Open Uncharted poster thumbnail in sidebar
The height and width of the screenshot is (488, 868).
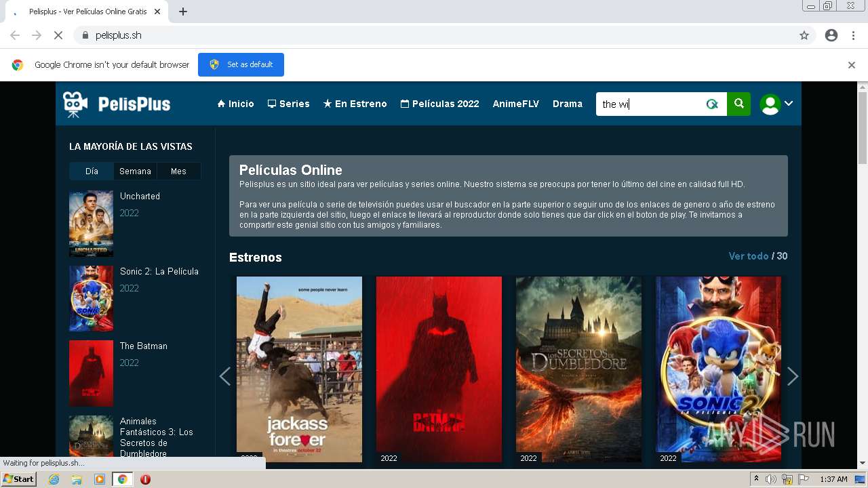click(x=91, y=224)
